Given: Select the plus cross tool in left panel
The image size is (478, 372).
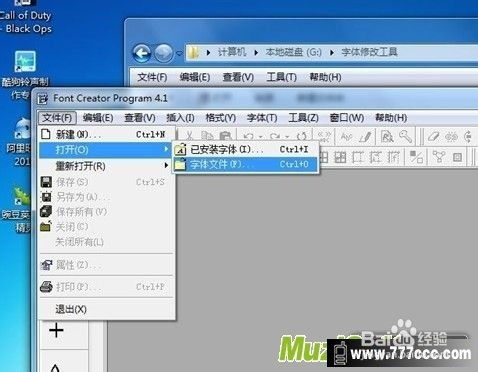Looking at the screenshot, I should (56, 330).
